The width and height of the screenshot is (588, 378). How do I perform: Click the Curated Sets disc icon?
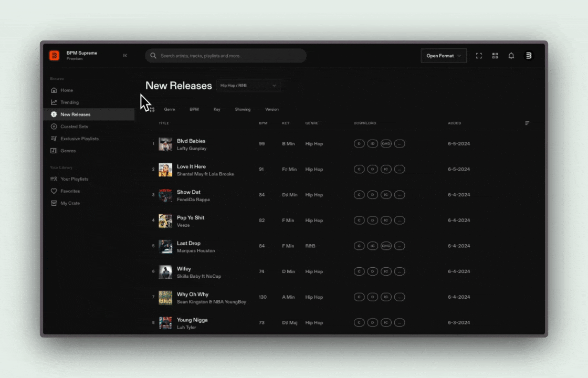pos(54,127)
